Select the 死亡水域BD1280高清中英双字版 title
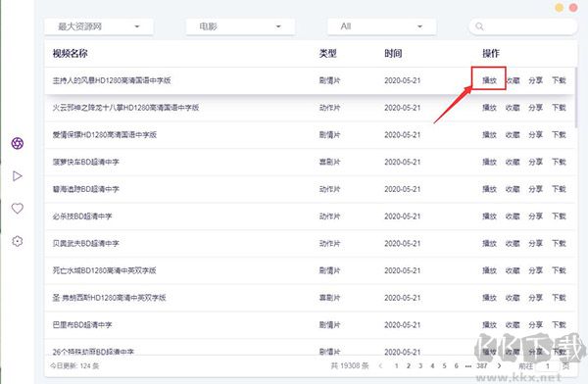 (104, 270)
